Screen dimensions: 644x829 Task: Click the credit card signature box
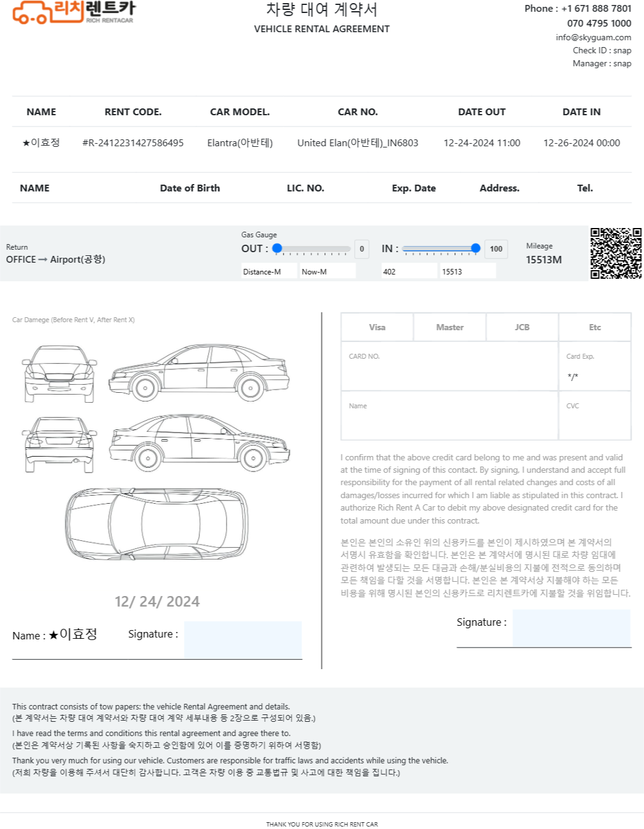click(571, 628)
